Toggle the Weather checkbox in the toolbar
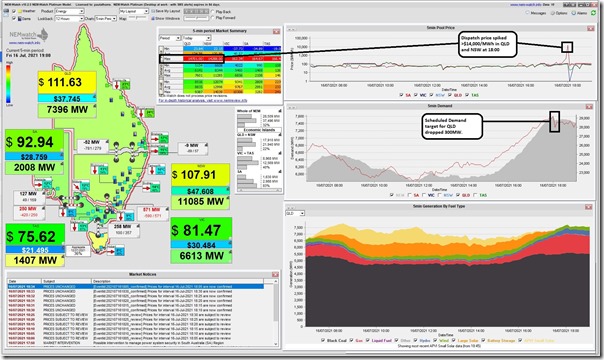 tap(14, 12)
